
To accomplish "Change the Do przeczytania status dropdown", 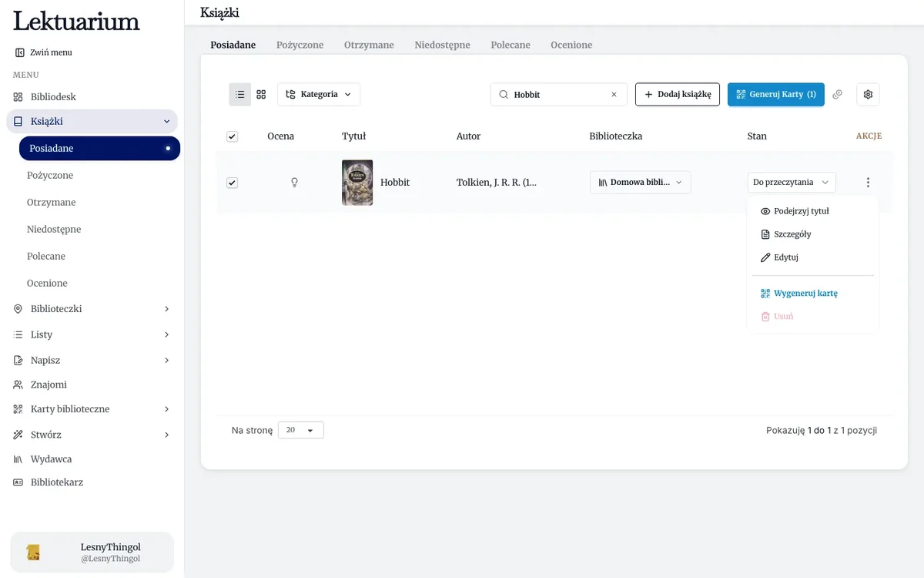I will (792, 183).
